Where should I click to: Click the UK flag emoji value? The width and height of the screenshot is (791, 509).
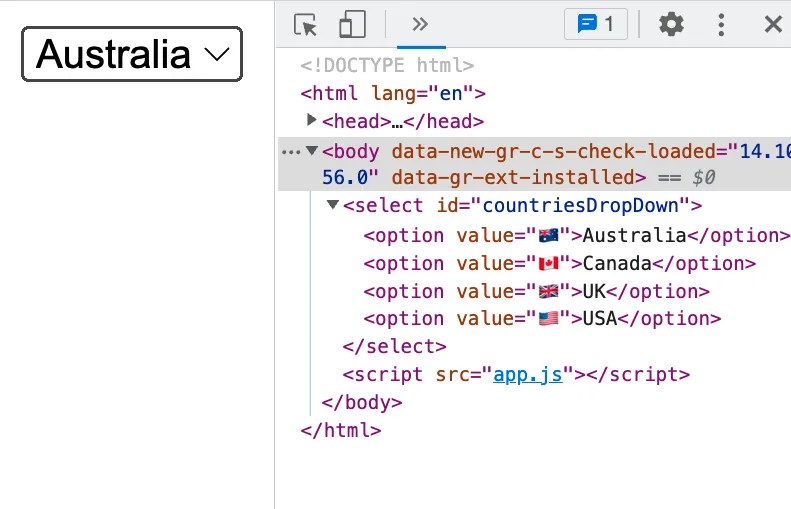(x=548, y=292)
